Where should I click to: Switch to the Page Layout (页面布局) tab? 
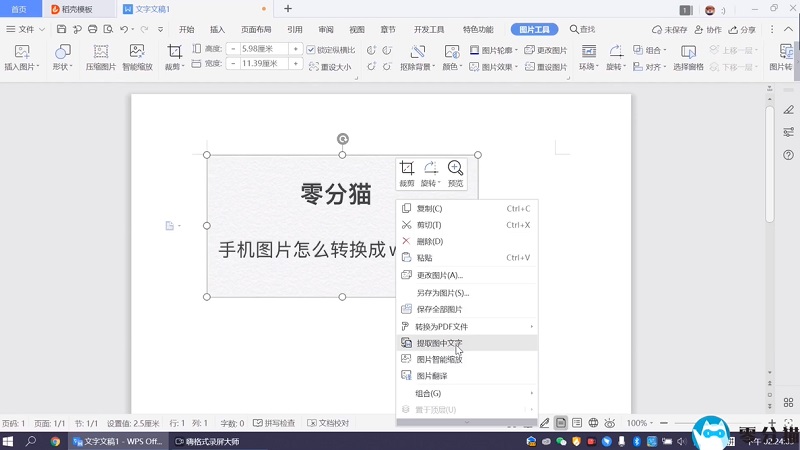(x=255, y=30)
